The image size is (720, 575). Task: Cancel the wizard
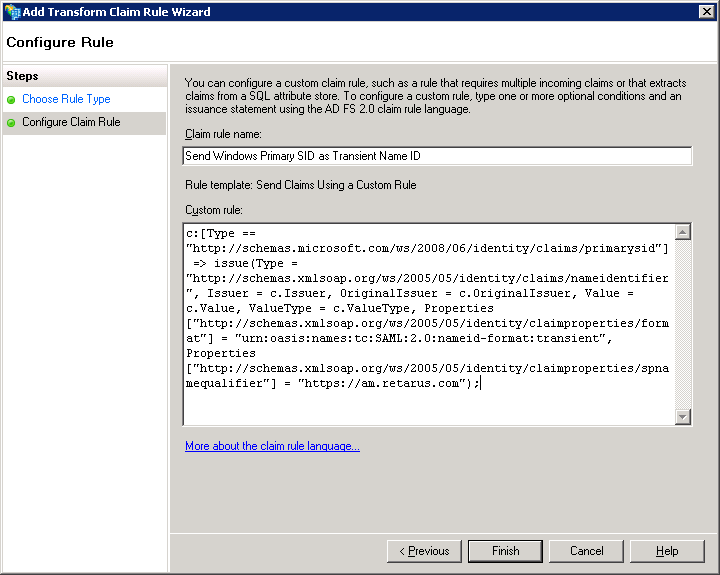point(587,551)
